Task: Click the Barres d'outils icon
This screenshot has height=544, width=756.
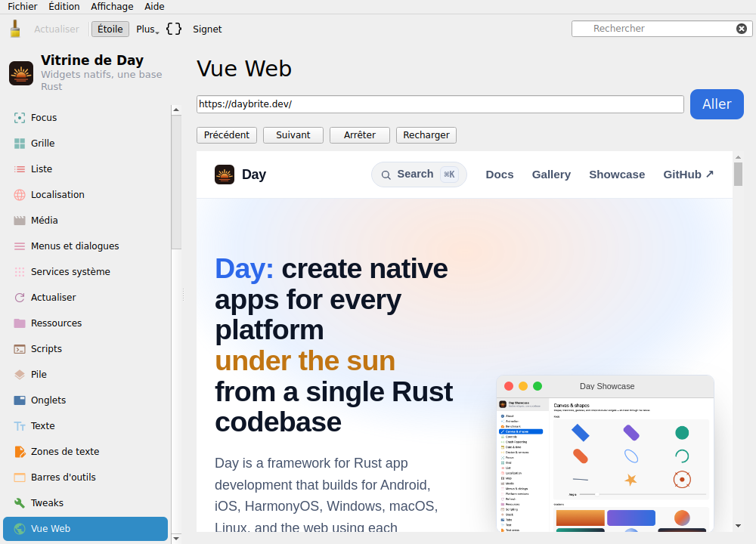Action: [20, 478]
